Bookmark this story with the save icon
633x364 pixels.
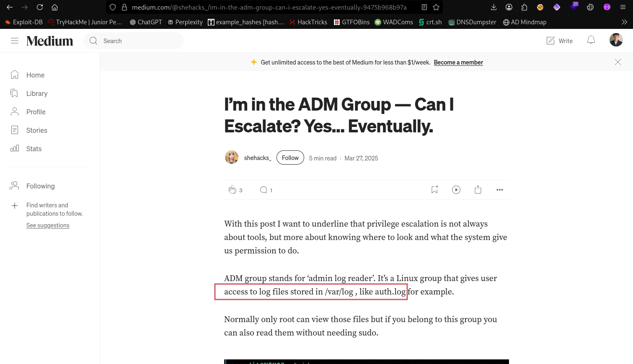[x=434, y=190]
